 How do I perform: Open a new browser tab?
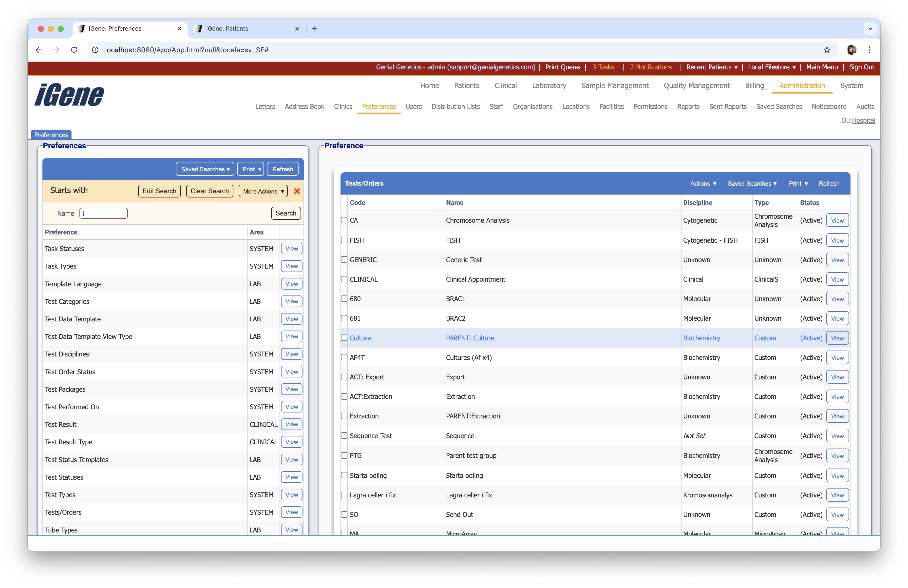[315, 29]
